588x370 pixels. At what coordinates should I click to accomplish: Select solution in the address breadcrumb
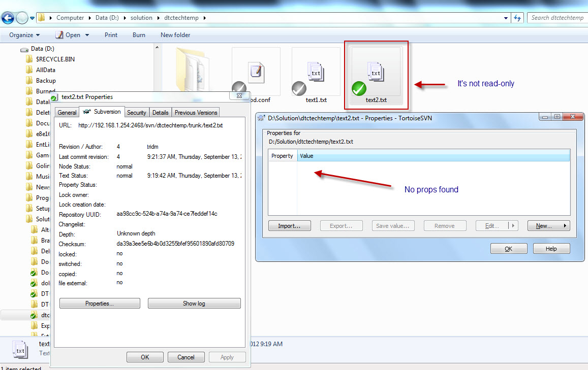click(141, 18)
